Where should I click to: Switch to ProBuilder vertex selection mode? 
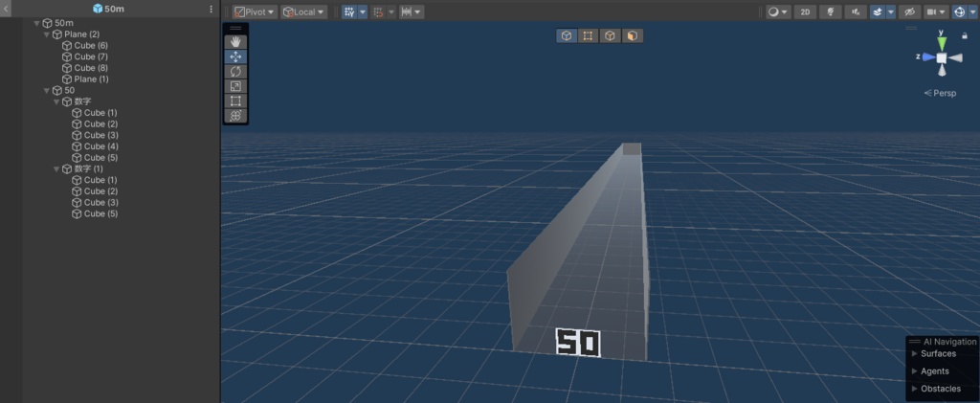pyautogui.click(x=589, y=35)
